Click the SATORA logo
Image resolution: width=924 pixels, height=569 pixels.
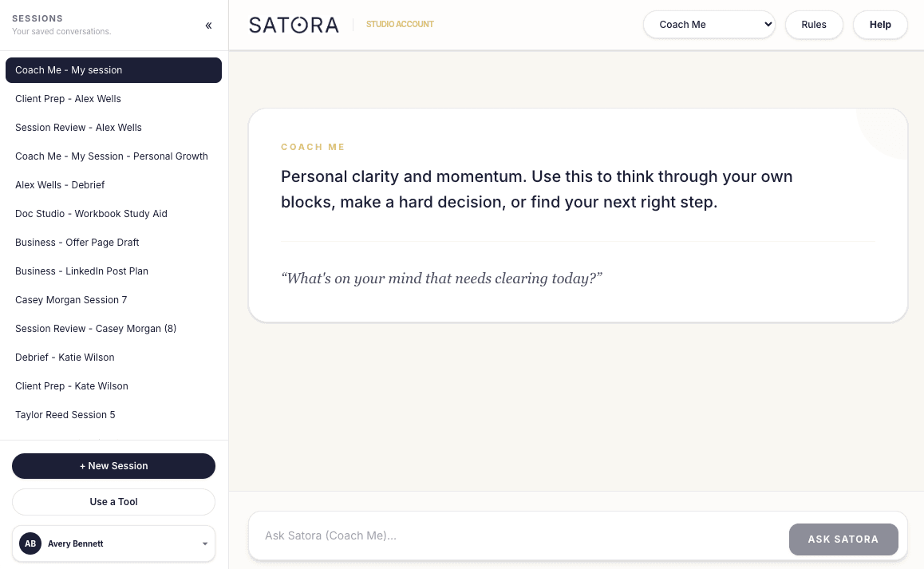coord(294,25)
